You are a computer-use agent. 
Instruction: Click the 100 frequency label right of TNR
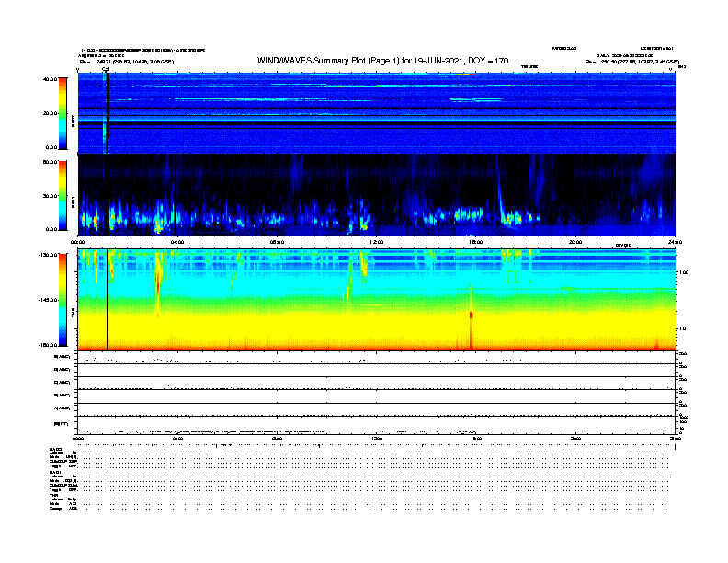coord(684,272)
